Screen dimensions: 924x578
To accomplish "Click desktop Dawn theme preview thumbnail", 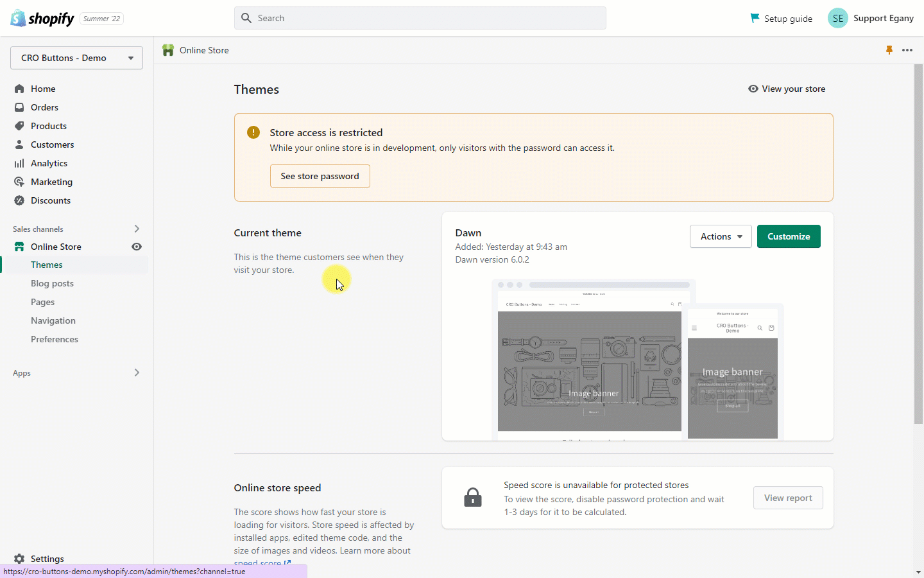I will pos(590,360).
